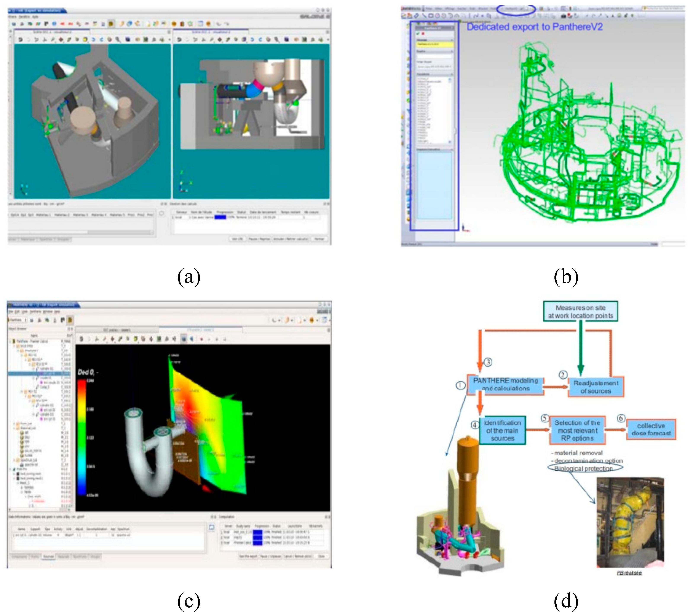Viewport: 693px width, 616px height.
Task: Click yellow Panthere message field in export panel
Action: (434, 44)
